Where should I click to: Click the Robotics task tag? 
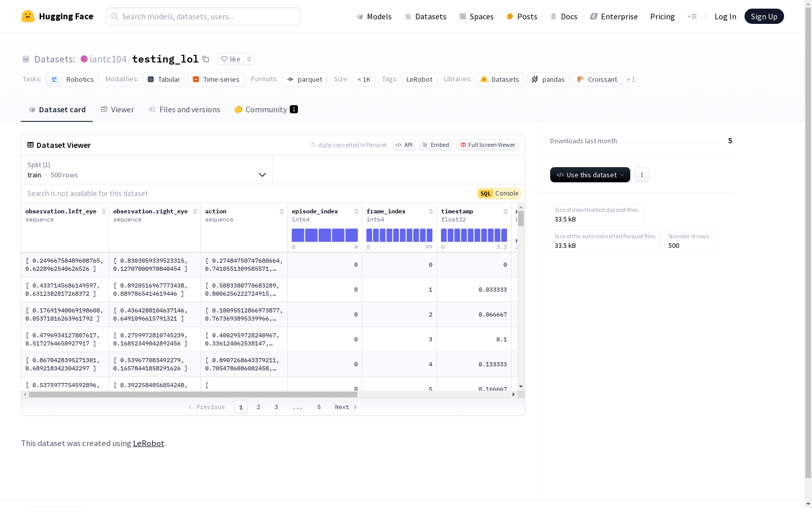pos(72,79)
